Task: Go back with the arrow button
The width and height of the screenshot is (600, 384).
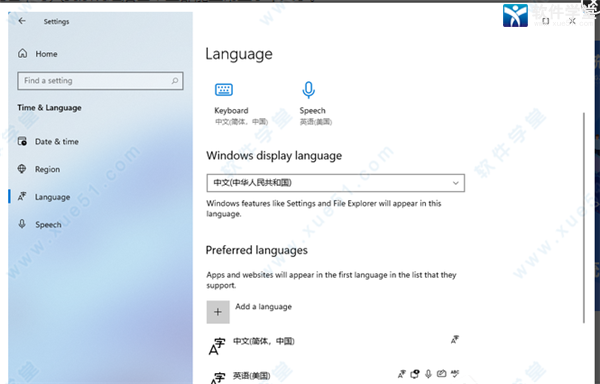Action: pos(22,21)
